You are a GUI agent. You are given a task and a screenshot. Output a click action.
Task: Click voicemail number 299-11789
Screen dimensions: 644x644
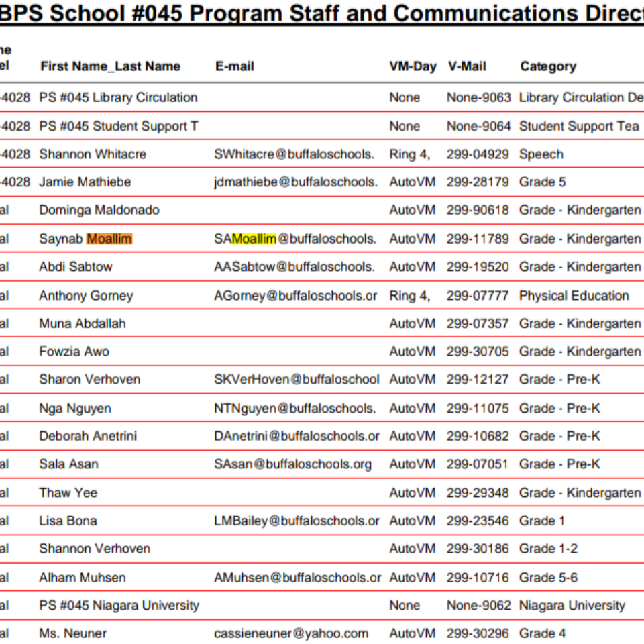pos(478,239)
